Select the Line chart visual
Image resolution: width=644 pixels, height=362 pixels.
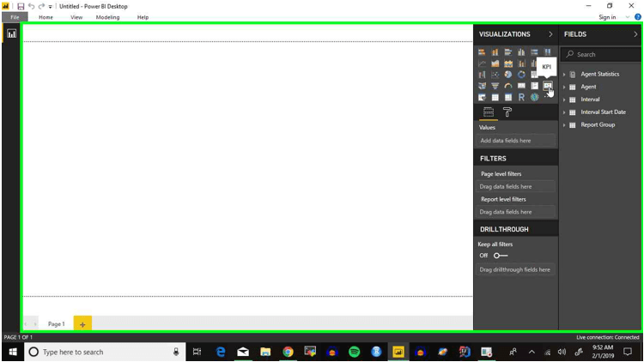tap(482, 63)
